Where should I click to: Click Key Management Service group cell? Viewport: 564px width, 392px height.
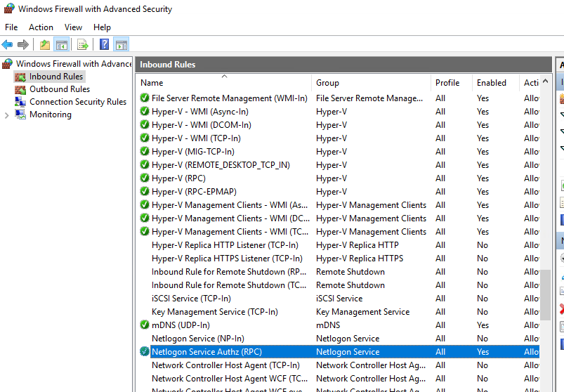(x=362, y=311)
